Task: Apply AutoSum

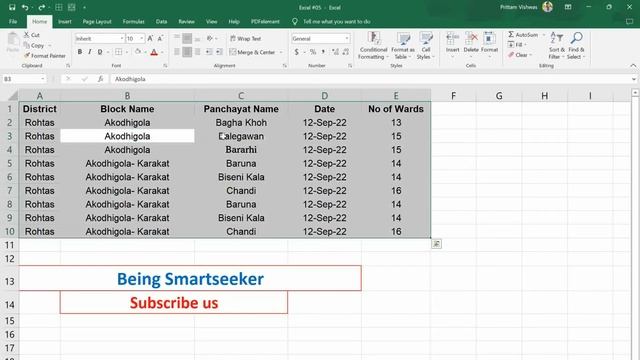Action: click(523, 35)
